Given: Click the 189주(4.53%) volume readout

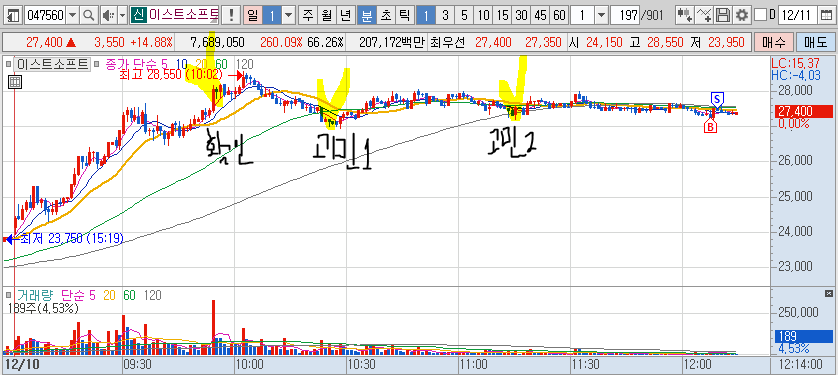Looking at the screenshot, I should [x=44, y=309].
